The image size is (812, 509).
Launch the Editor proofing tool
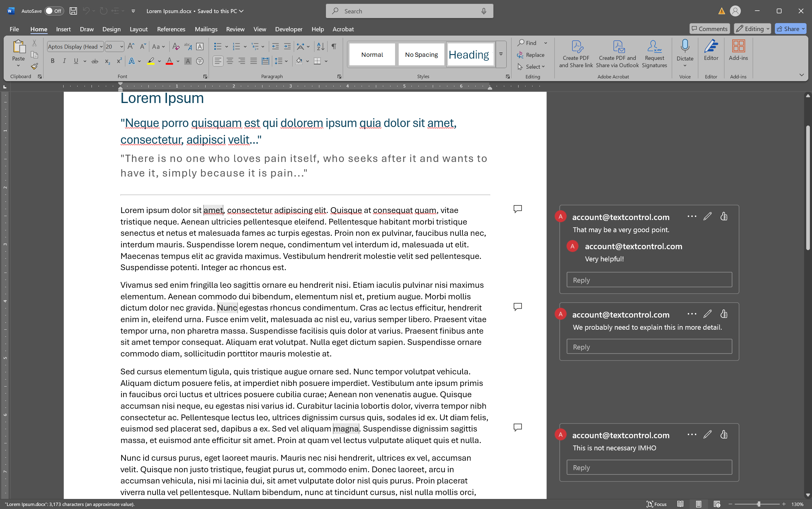[x=711, y=50]
